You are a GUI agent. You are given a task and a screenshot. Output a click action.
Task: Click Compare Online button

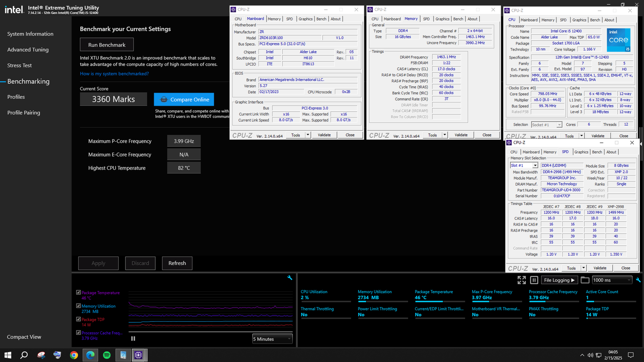(184, 99)
